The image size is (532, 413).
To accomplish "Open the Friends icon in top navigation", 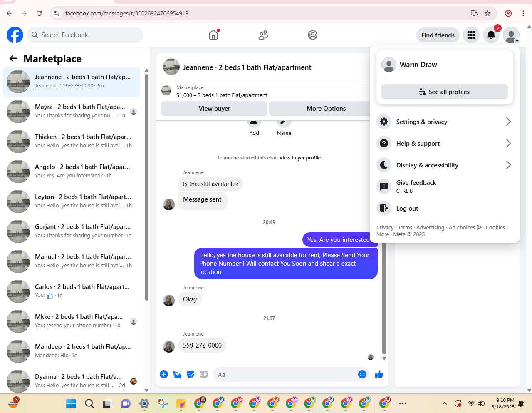I will pyautogui.click(x=263, y=35).
